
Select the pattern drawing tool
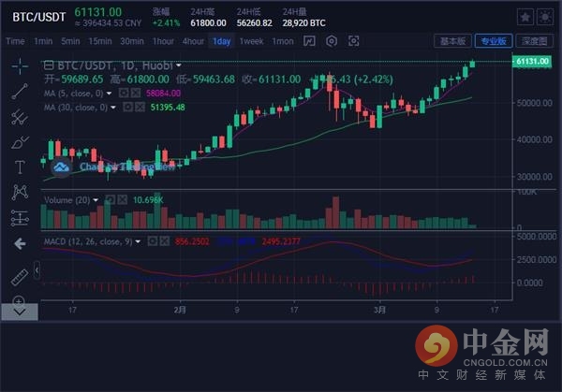pos(20,192)
